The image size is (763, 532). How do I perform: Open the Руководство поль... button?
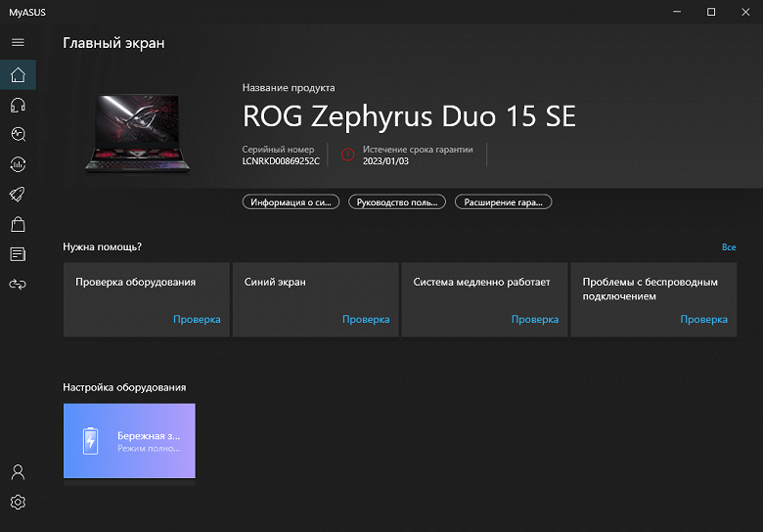click(397, 201)
